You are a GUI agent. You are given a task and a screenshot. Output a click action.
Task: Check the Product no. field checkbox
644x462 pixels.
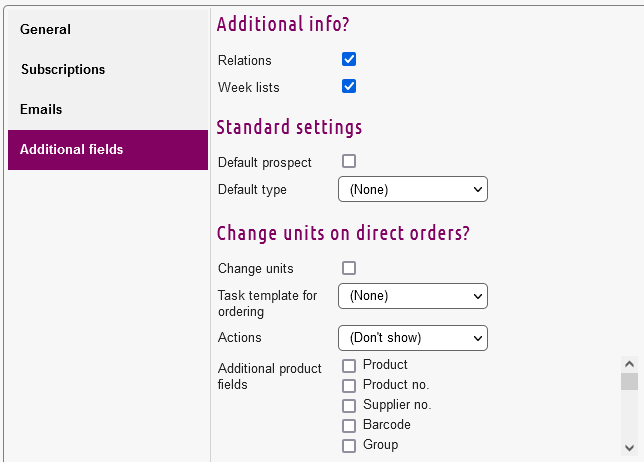pyautogui.click(x=349, y=386)
